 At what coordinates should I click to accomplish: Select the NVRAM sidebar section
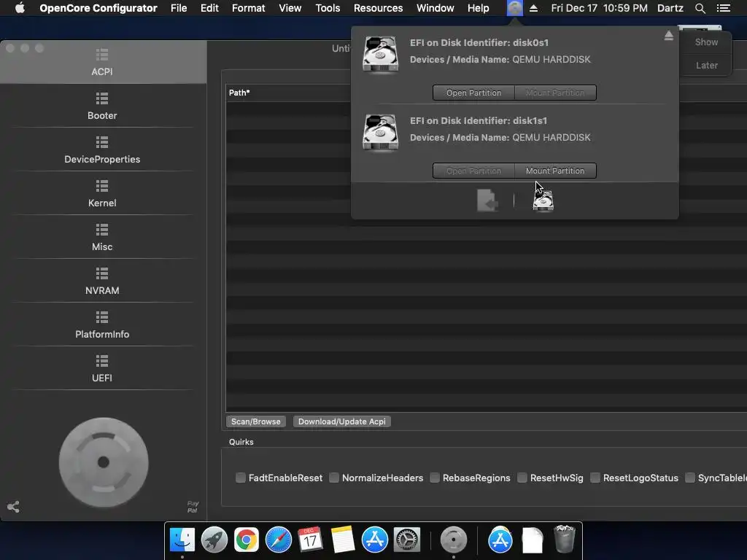[102, 281]
